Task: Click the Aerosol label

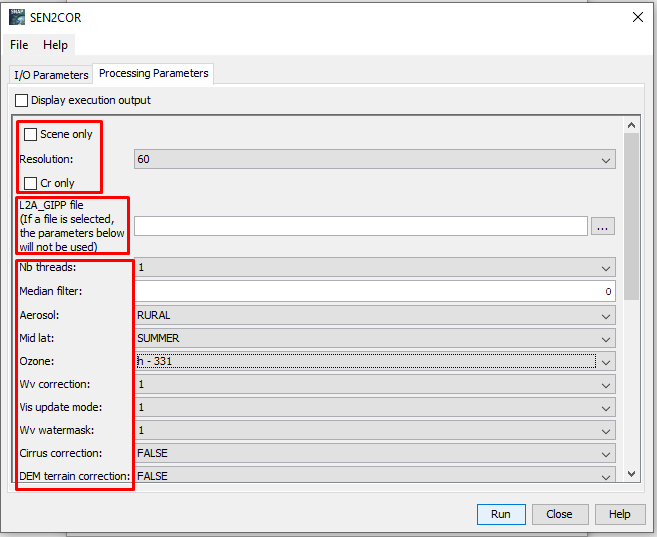Action: coord(39,315)
